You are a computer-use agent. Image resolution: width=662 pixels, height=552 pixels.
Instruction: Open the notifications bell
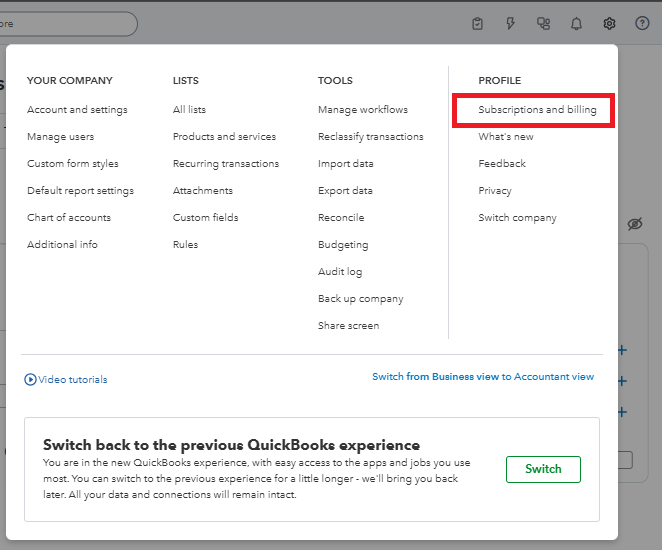(576, 24)
